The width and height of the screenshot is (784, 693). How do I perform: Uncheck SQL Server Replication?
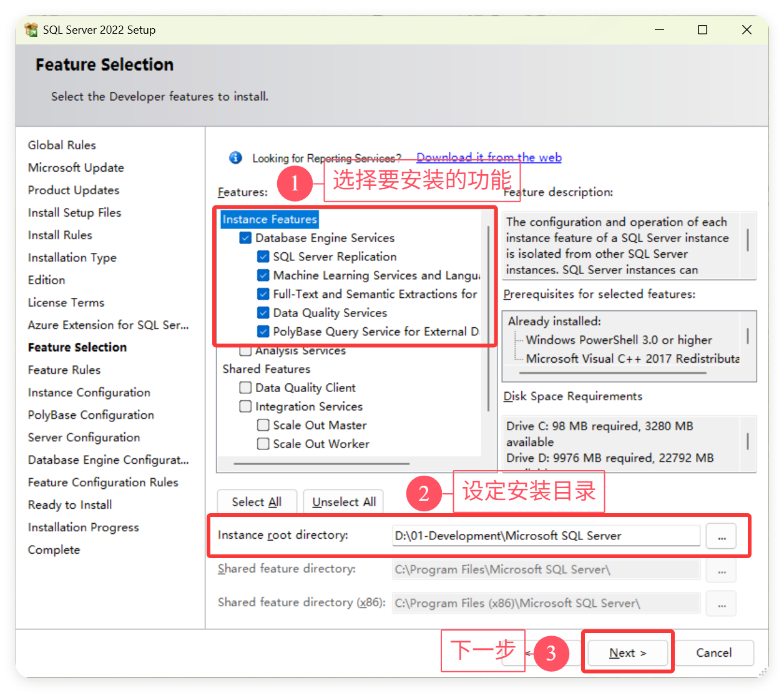(263, 257)
